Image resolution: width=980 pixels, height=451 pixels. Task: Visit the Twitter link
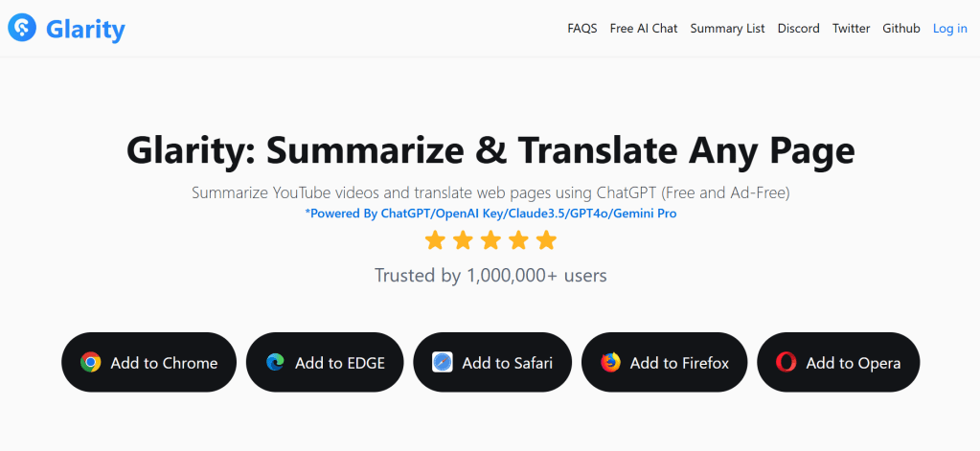[x=851, y=29]
